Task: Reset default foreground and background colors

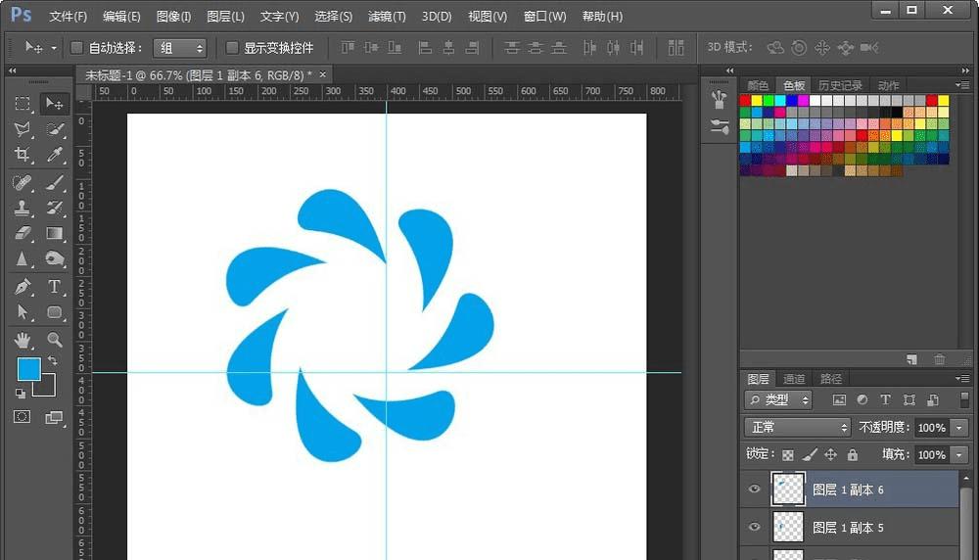Action: point(21,394)
